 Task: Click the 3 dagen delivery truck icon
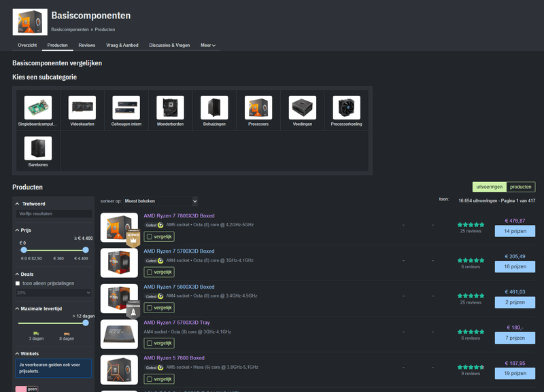point(36,334)
